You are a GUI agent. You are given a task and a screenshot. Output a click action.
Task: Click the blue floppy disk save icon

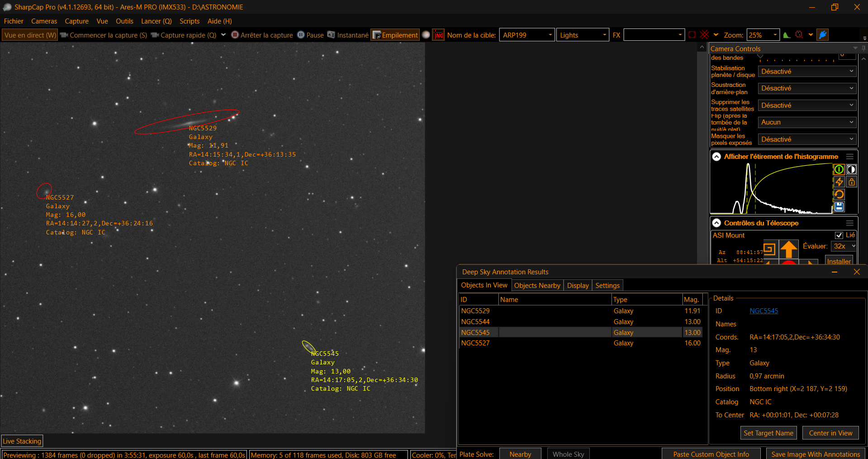(839, 207)
